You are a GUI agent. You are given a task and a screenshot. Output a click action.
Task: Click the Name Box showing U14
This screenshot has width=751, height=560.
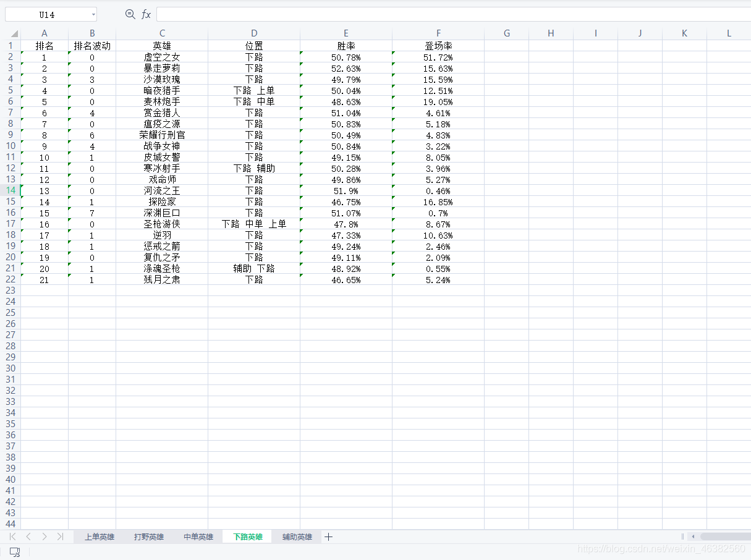click(47, 14)
